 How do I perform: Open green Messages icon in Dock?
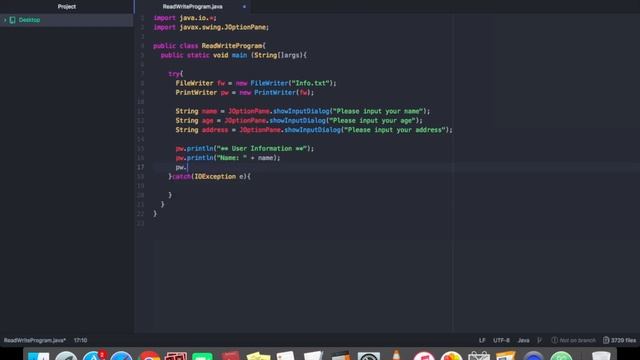click(202, 356)
